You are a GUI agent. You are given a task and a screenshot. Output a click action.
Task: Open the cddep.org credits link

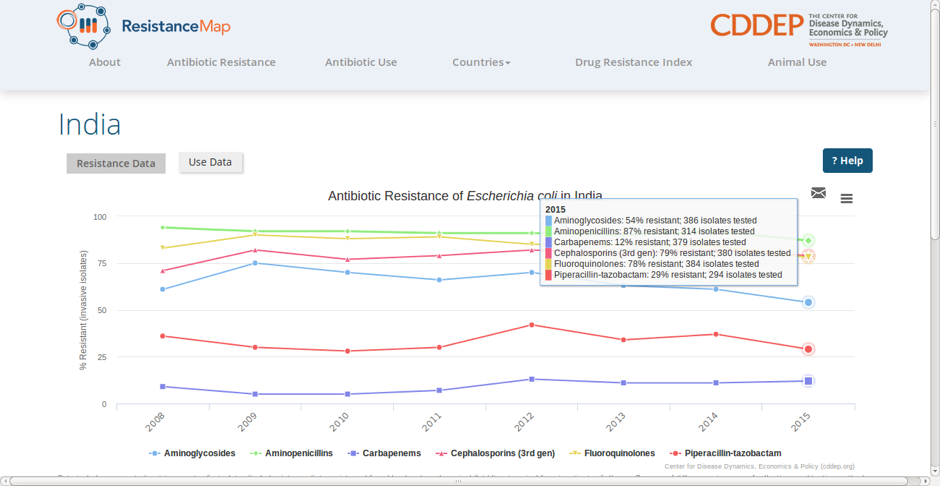click(760, 466)
